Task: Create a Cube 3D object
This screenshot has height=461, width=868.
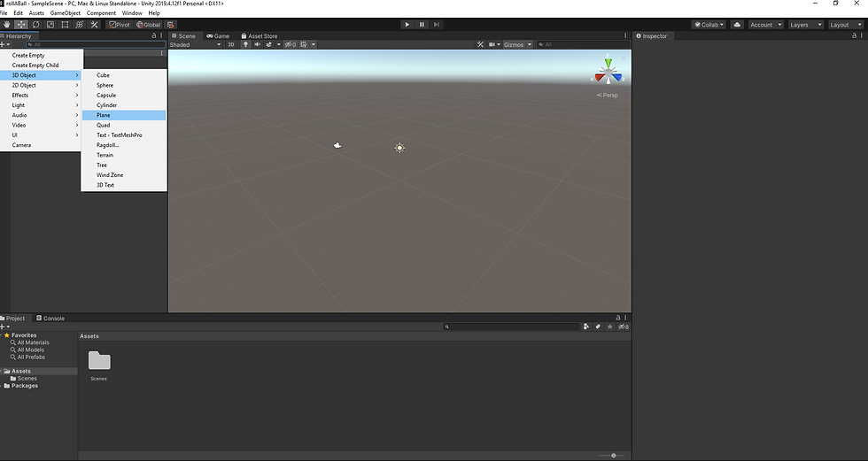Action: pyautogui.click(x=124, y=75)
